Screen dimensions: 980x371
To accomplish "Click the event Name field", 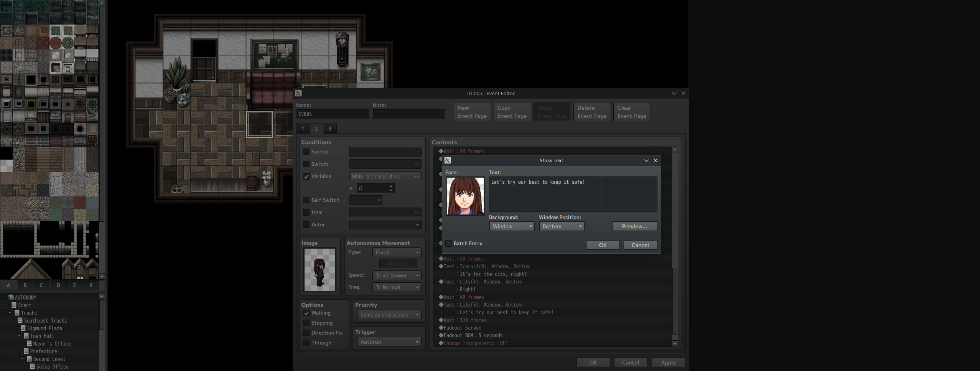I will coord(332,114).
